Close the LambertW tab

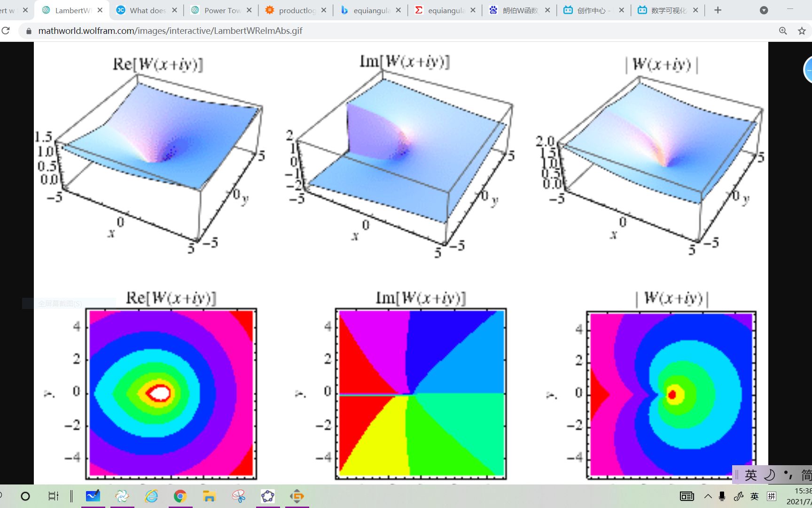[100, 10]
